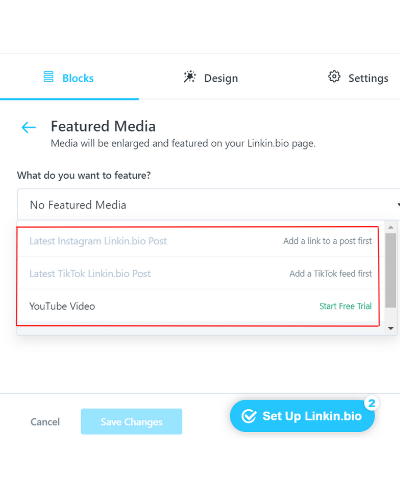Click the Save Changes button

coord(131,422)
